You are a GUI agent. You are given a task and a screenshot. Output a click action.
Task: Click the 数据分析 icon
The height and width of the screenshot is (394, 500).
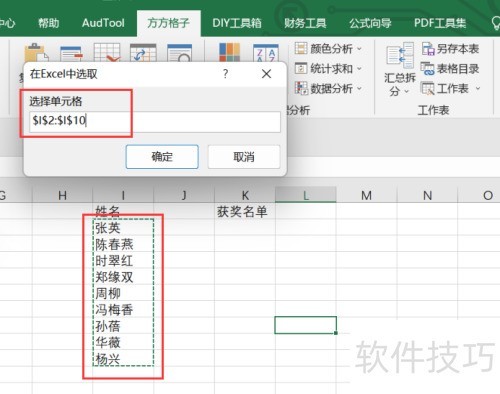click(x=301, y=88)
